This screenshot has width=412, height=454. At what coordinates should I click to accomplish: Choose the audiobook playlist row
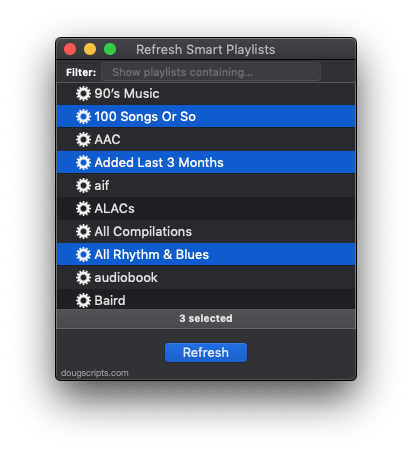206,278
